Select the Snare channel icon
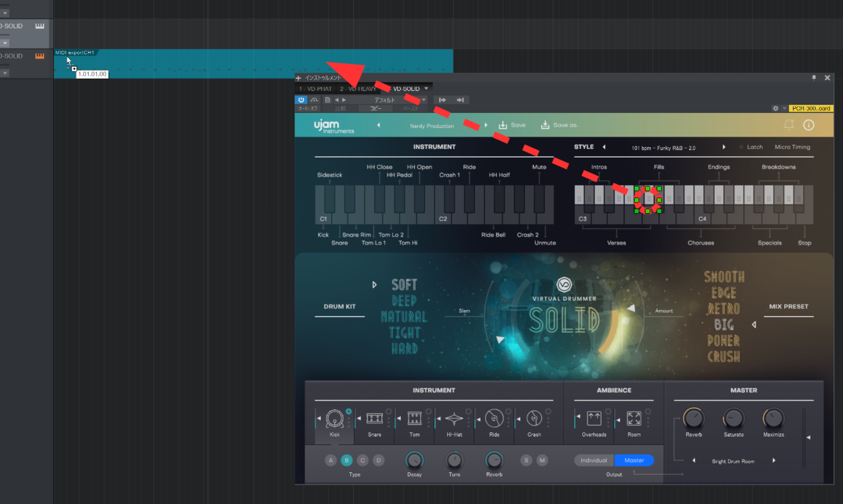 [374, 418]
